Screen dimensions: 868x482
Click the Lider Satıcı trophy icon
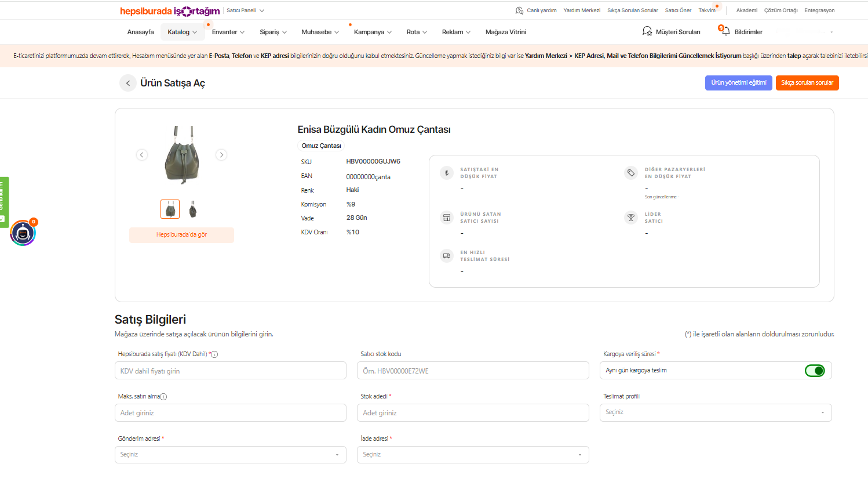click(x=631, y=218)
